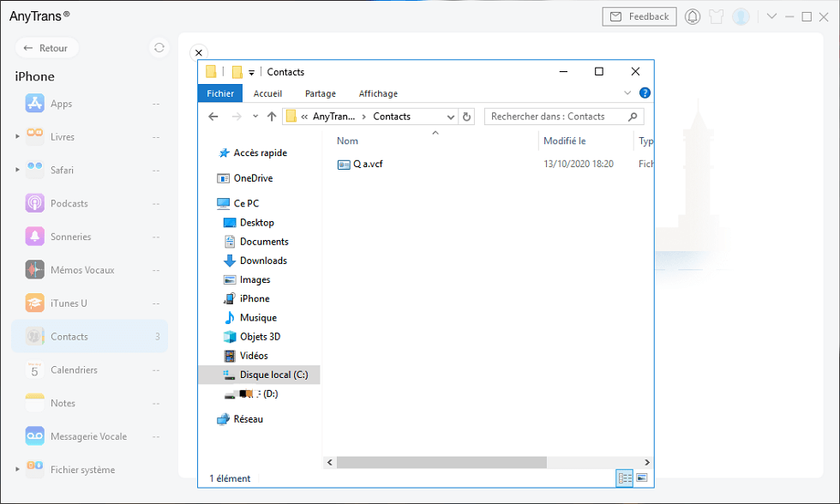
Task: Refresh the Explorer address bar
Action: tap(466, 117)
